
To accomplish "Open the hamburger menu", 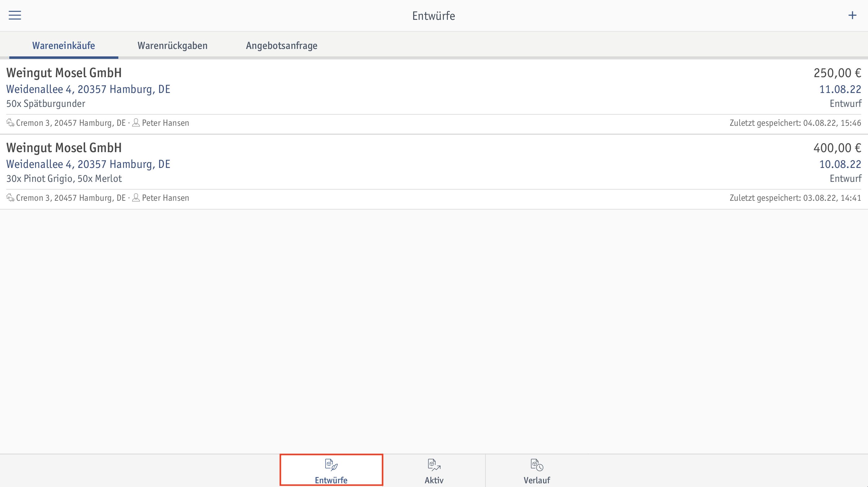I will pos(15,15).
